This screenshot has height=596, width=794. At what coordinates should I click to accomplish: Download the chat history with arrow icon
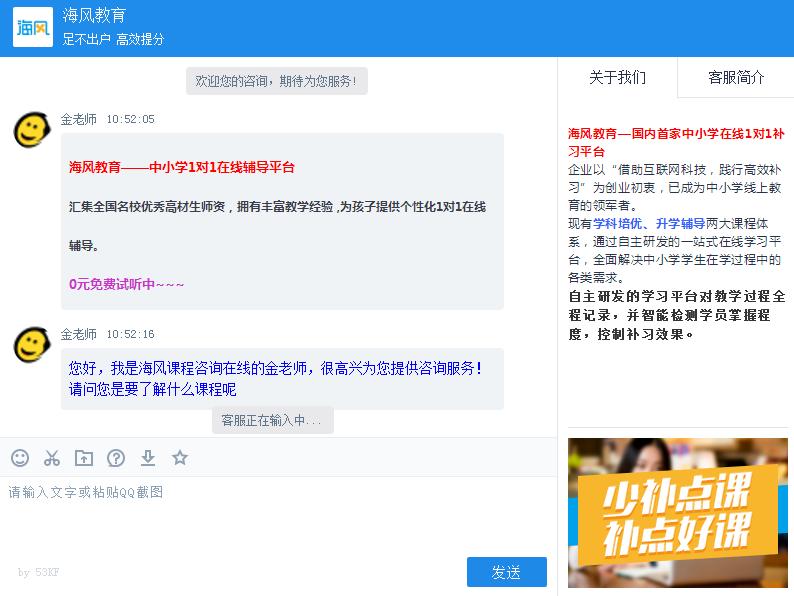coord(148,458)
